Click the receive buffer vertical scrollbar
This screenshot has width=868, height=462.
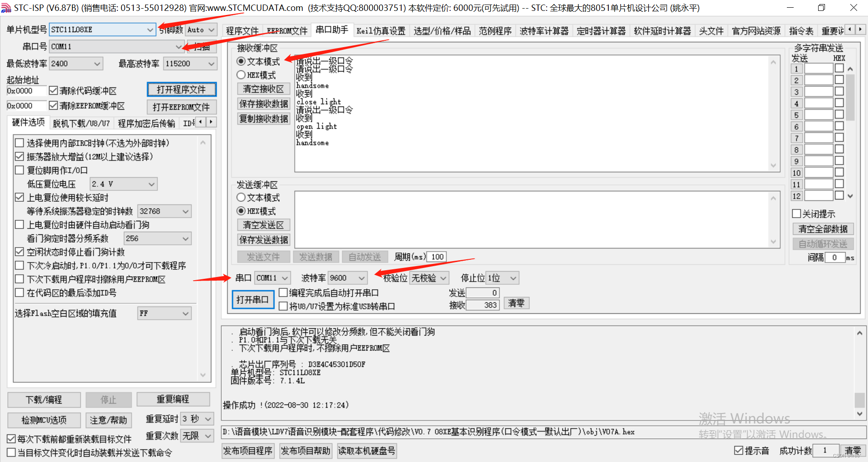click(x=774, y=113)
